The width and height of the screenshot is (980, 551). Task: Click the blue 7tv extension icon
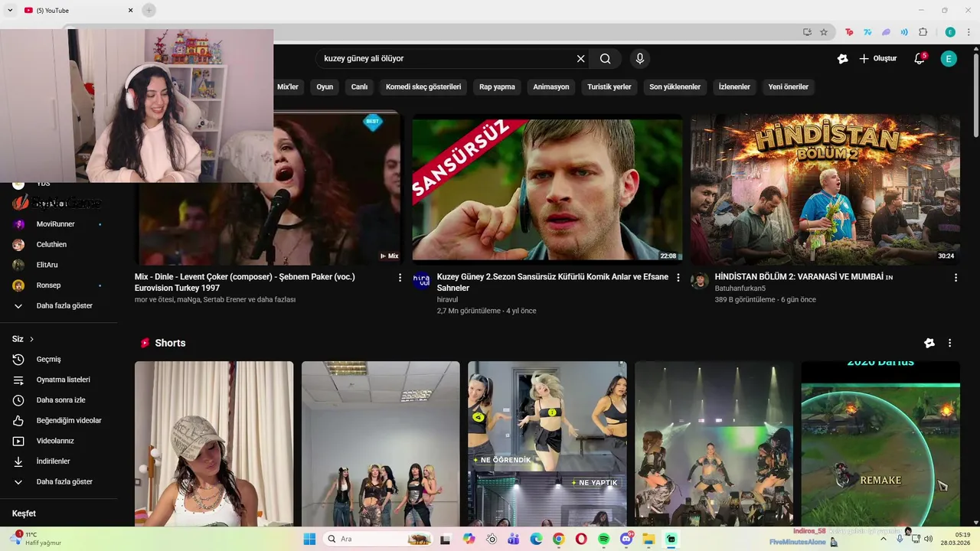click(867, 32)
